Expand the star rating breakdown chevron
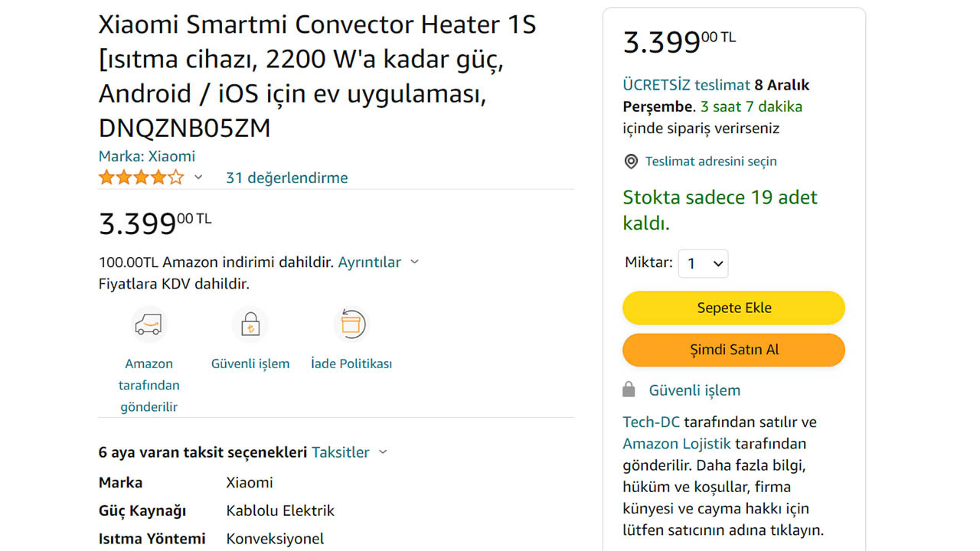 (x=198, y=178)
